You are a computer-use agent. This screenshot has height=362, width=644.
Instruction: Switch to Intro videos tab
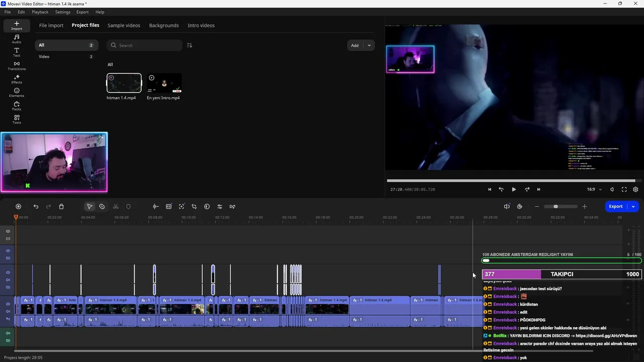(x=201, y=25)
